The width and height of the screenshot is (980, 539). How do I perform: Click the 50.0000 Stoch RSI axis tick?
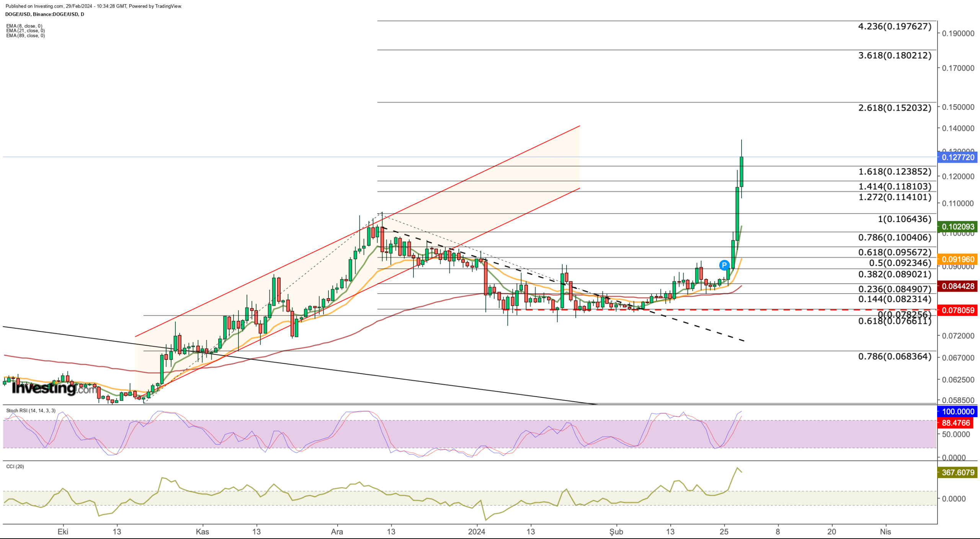(956, 434)
